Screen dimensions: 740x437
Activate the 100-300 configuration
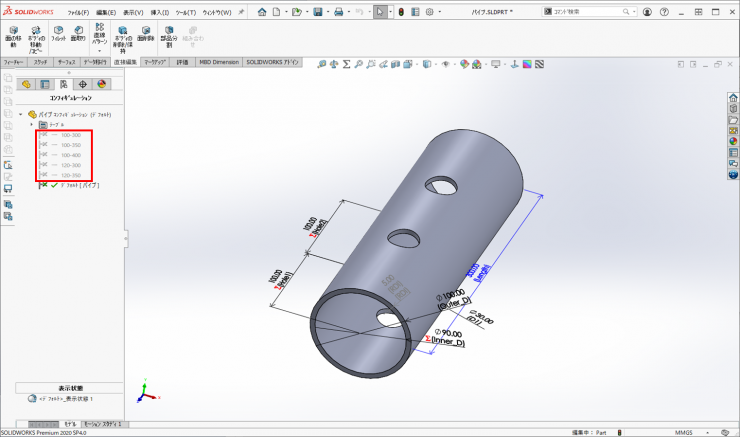pos(71,135)
